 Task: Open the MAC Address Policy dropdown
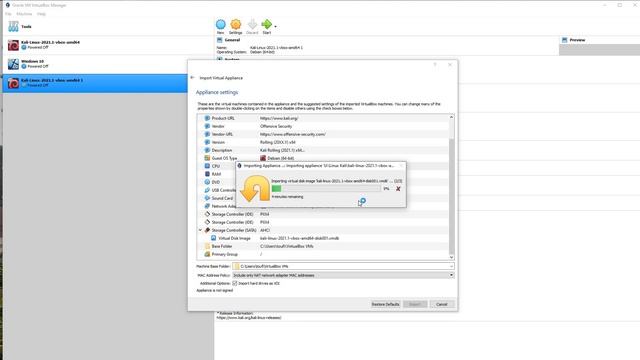coord(343,275)
